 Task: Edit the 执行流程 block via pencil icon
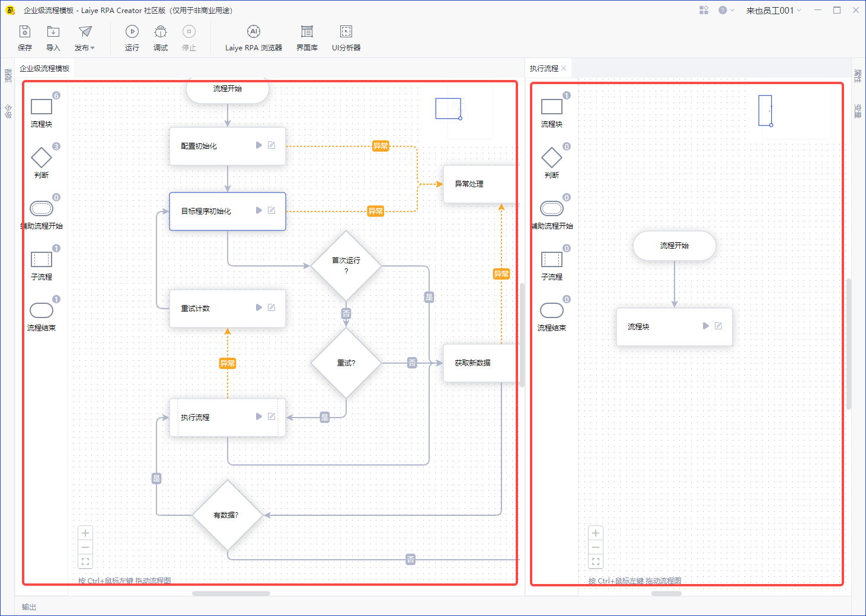click(271, 416)
